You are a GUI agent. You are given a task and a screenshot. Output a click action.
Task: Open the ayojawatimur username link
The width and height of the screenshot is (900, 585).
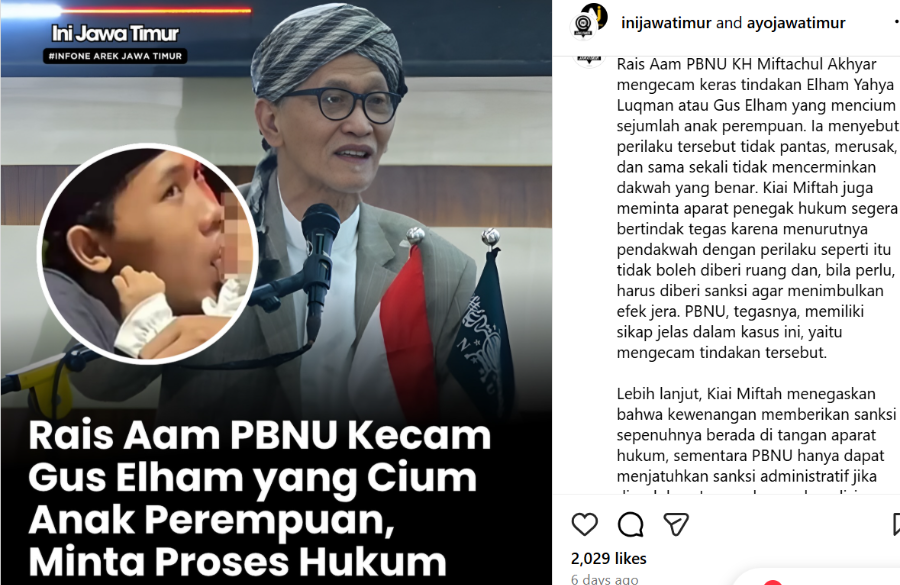click(x=796, y=23)
